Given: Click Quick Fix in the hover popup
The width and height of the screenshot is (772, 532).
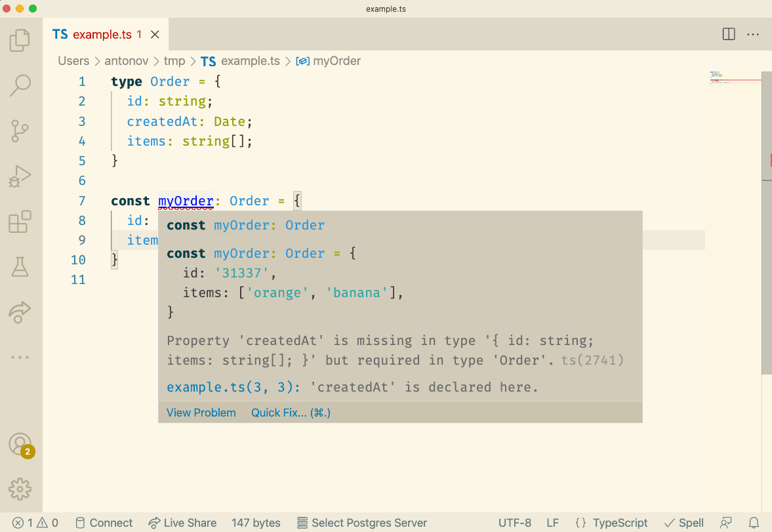Looking at the screenshot, I should pos(291,413).
